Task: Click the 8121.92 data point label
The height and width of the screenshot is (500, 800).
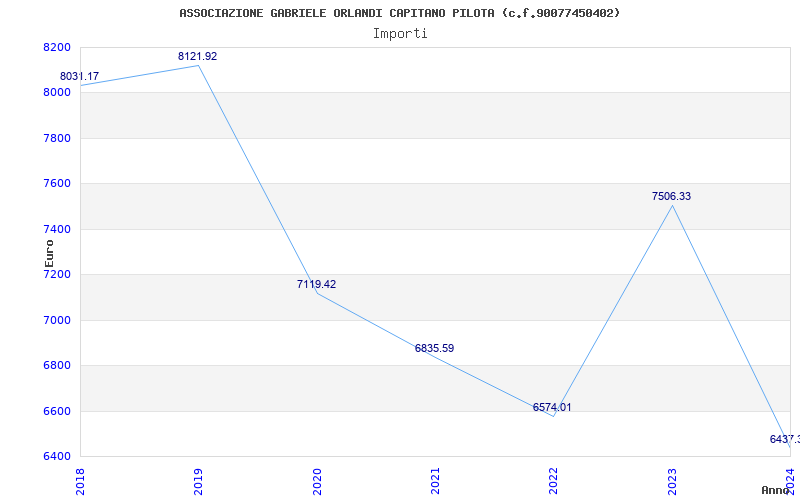Action: (197, 57)
